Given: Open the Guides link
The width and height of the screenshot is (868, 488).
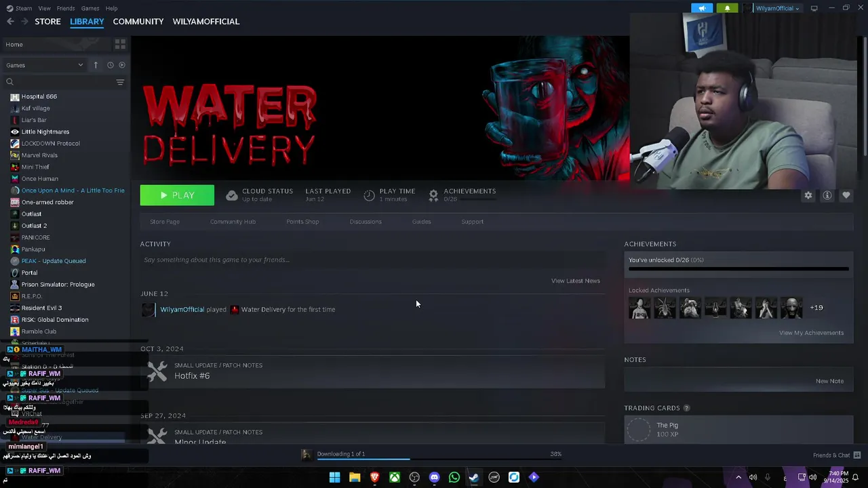Looking at the screenshot, I should (421, 222).
